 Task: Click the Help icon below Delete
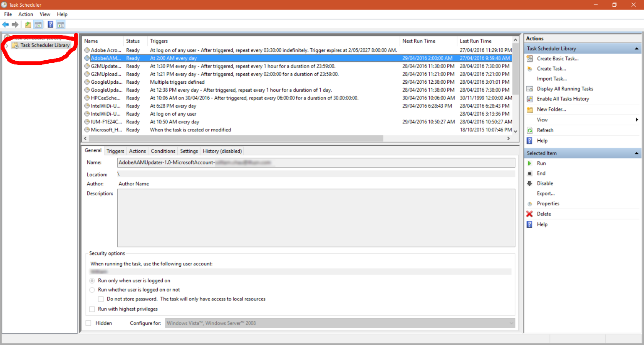530,224
